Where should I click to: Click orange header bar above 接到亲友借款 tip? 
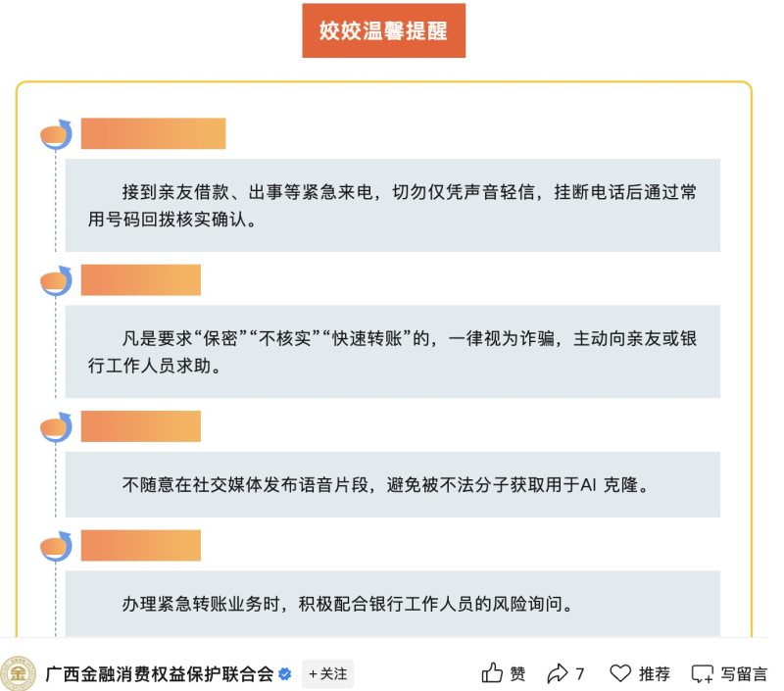tap(153, 133)
